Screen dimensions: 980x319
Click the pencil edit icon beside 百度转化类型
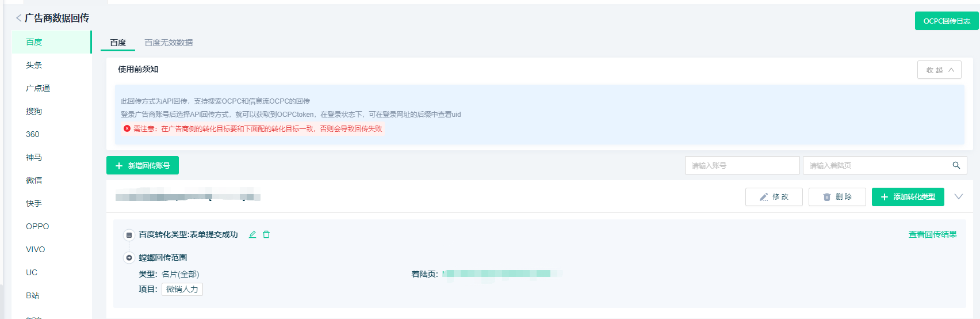pyautogui.click(x=252, y=234)
